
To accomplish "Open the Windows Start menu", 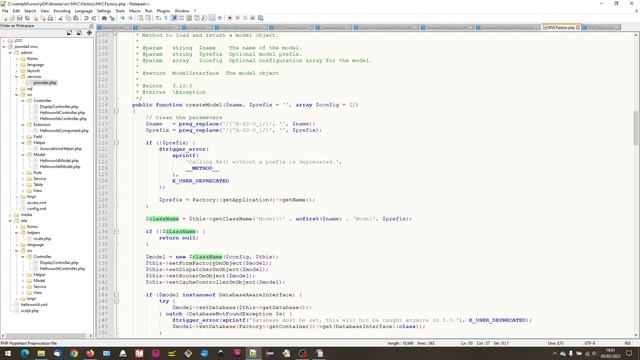I will pyautogui.click(x=8, y=353).
